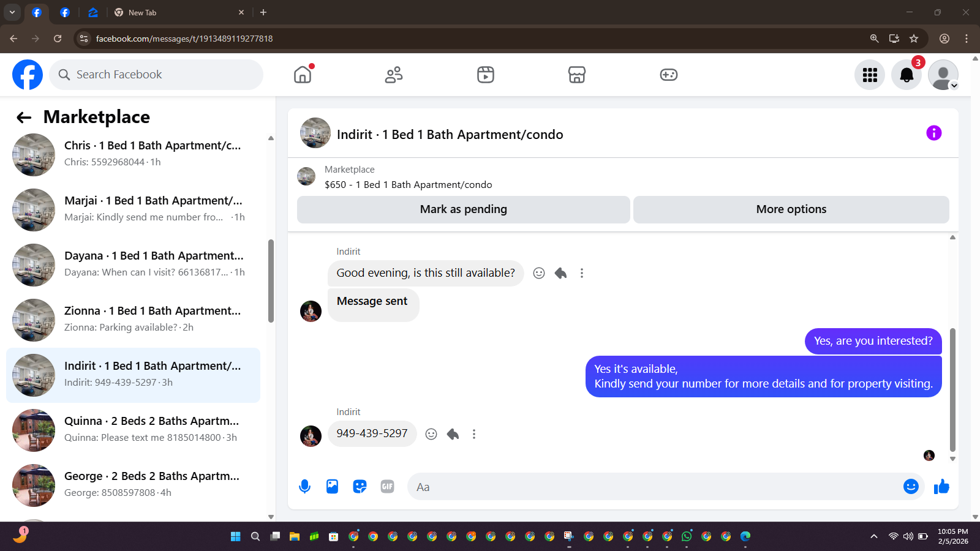Image resolution: width=980 pixels, height=551 pixels.
Task: Open the Friends icon in top navigation
Action: pos(394,75)
